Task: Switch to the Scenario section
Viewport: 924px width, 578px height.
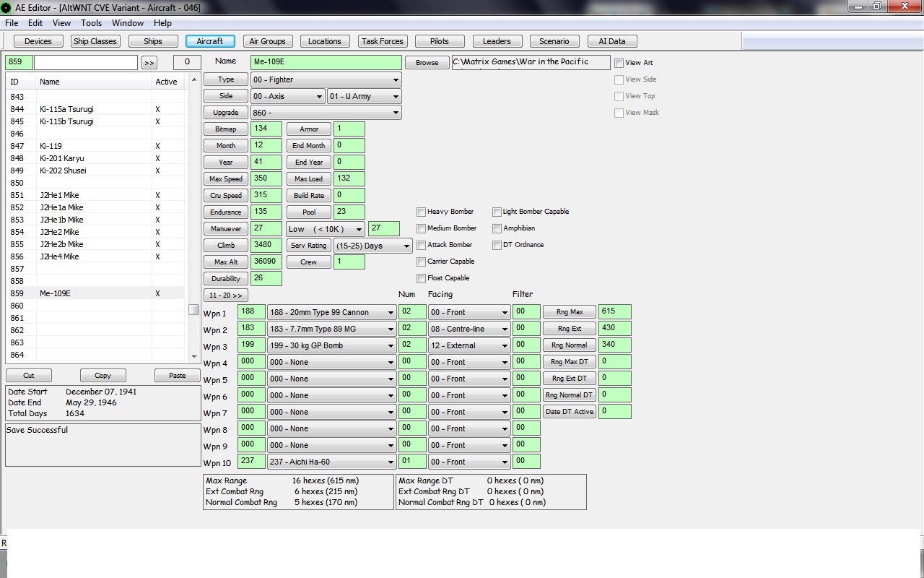Action: click(x=554, y=41)
